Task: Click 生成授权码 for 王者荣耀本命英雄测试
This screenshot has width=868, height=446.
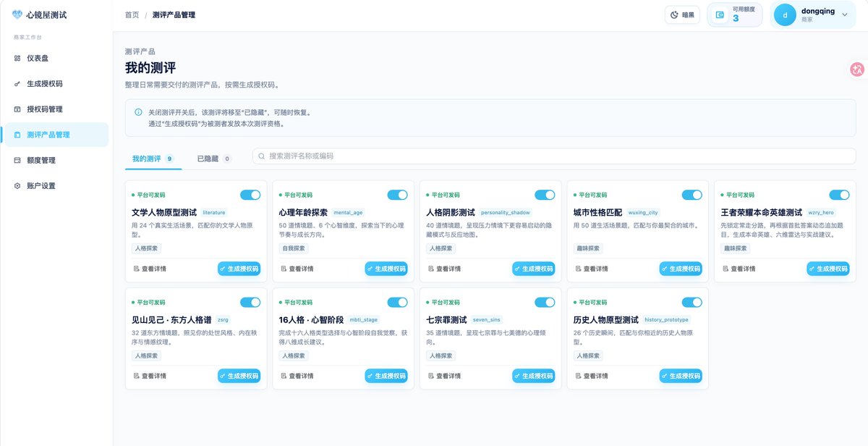Action: [828, 269]
